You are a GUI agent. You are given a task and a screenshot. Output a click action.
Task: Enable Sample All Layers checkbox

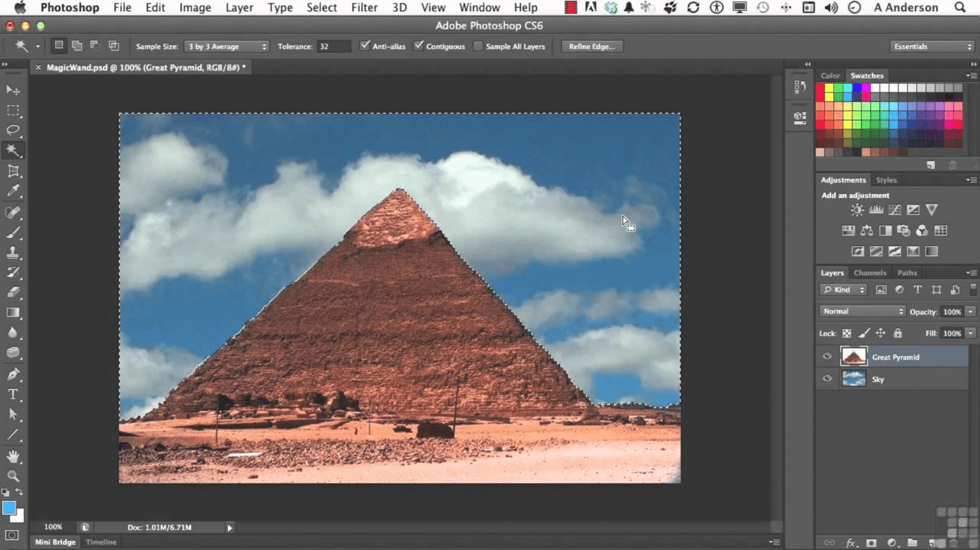pyautogui.click(x=478, y=46)
